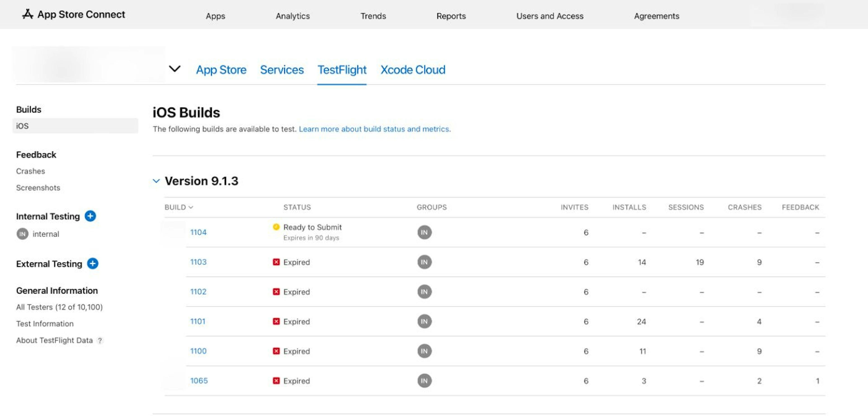Screen dimensions: 868x416
Task: Click IN group badge for build 1104
Action: pos(425,232)
